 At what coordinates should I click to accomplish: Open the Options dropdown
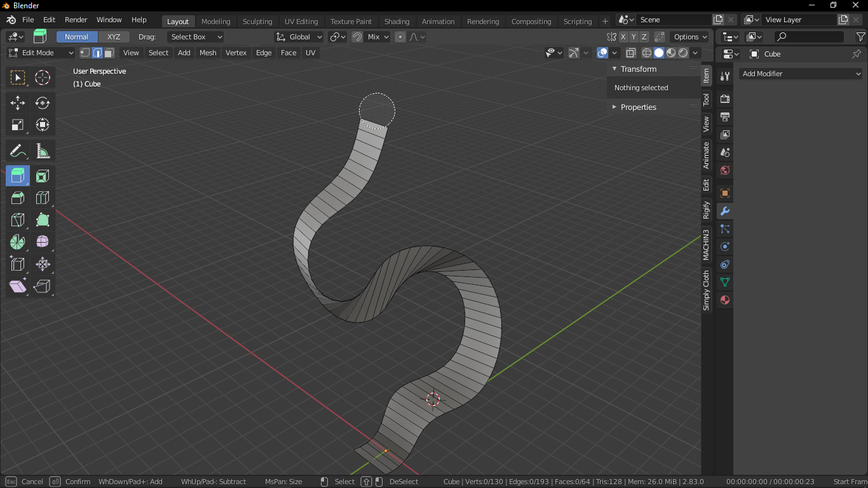pyautogui.click(x=691, y=37)
